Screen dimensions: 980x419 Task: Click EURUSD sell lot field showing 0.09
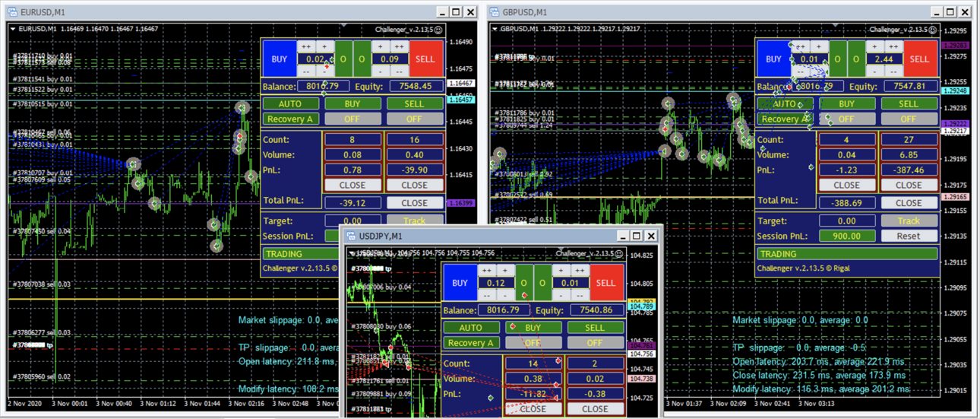point(390,59)
